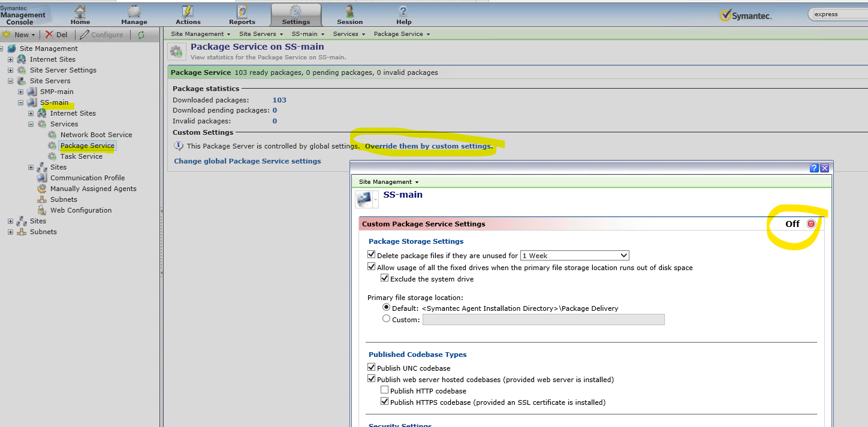Open the SS-main breadcrumb menu
This screenshot has width=868, height=427.
[308, 34]
